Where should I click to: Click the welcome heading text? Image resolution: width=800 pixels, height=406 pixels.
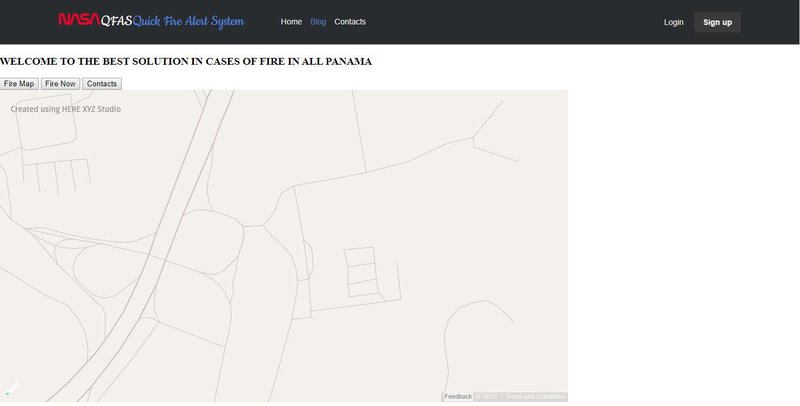[186, 62]
